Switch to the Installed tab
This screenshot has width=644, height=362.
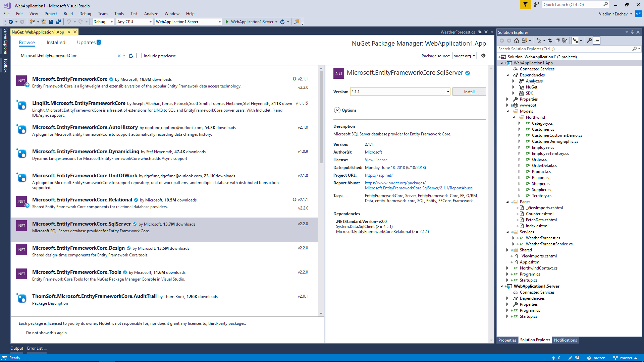[x=56, y=43]
